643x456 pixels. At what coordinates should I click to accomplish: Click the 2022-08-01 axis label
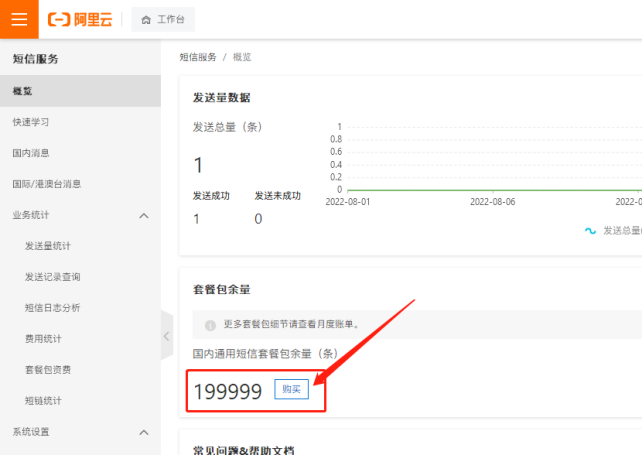[348, 202]
